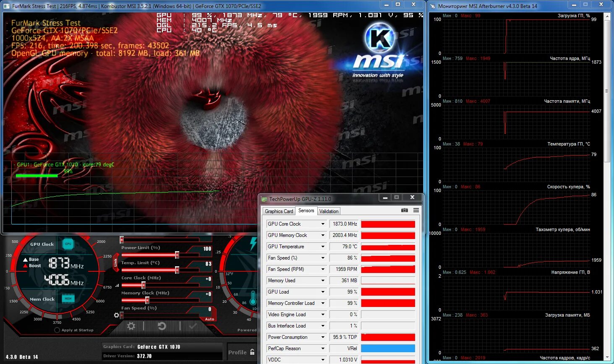Image resolution: width=614 pixels, height=364 pixels.
Task: Click Bus Interface Load sensor dropdown
Action: [x=323, y=326]
